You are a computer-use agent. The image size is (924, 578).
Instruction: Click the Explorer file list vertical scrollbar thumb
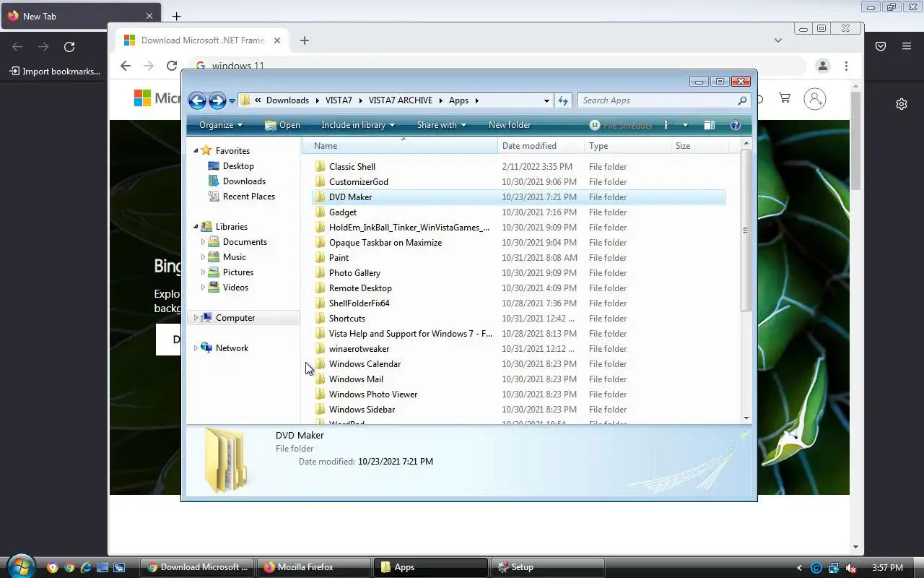[746, 230]
